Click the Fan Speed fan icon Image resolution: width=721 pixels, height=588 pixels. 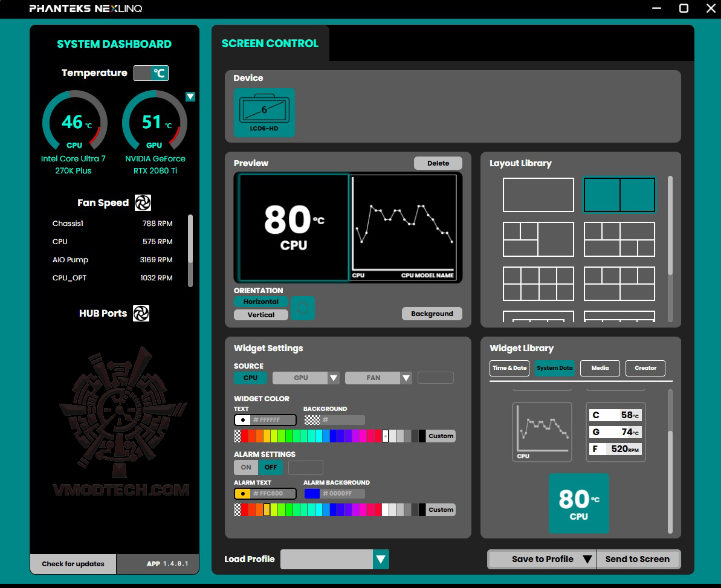point(143,202)
